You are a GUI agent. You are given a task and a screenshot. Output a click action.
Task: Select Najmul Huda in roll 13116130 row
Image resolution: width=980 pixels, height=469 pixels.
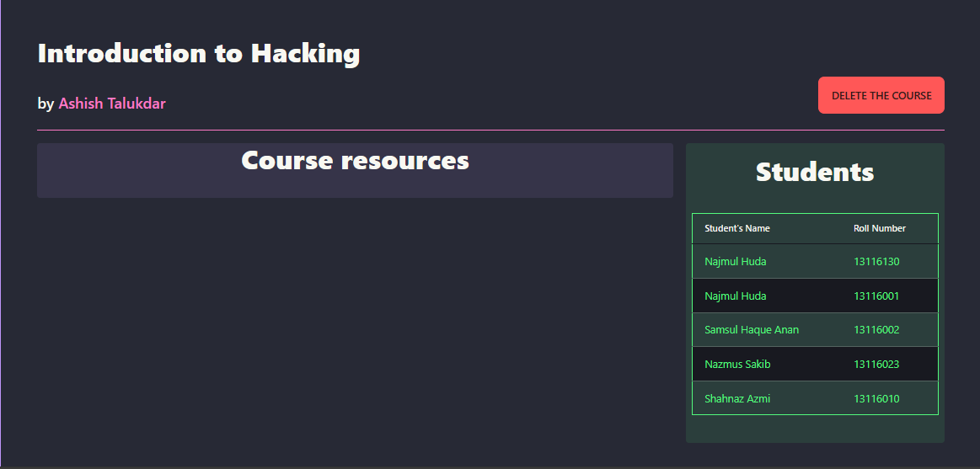point(735,262)
